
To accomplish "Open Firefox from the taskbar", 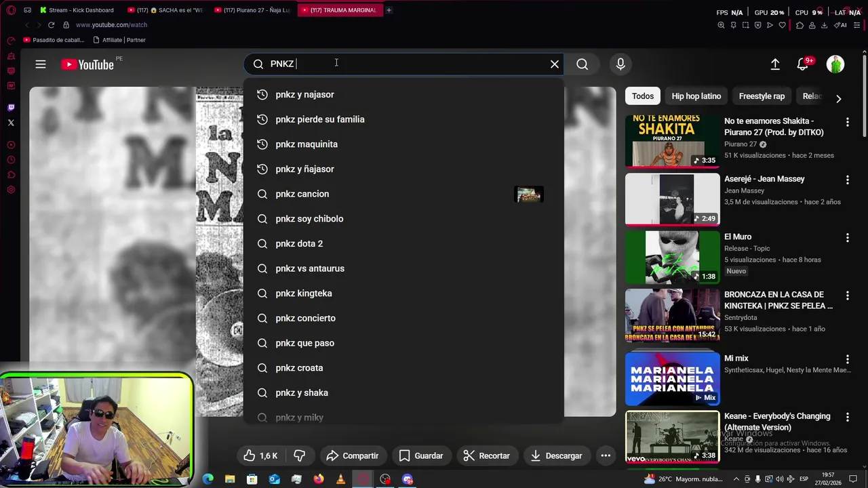I will click(319, 479).
